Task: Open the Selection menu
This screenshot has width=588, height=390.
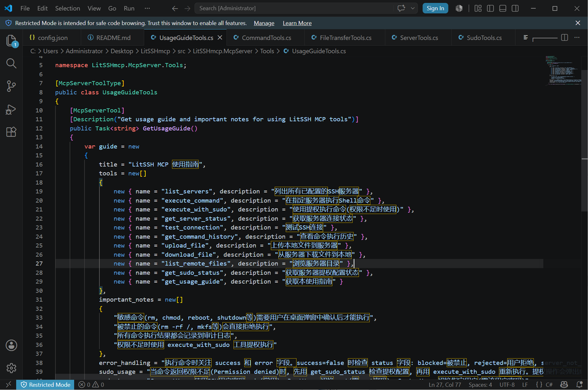Action: (68, 8)
